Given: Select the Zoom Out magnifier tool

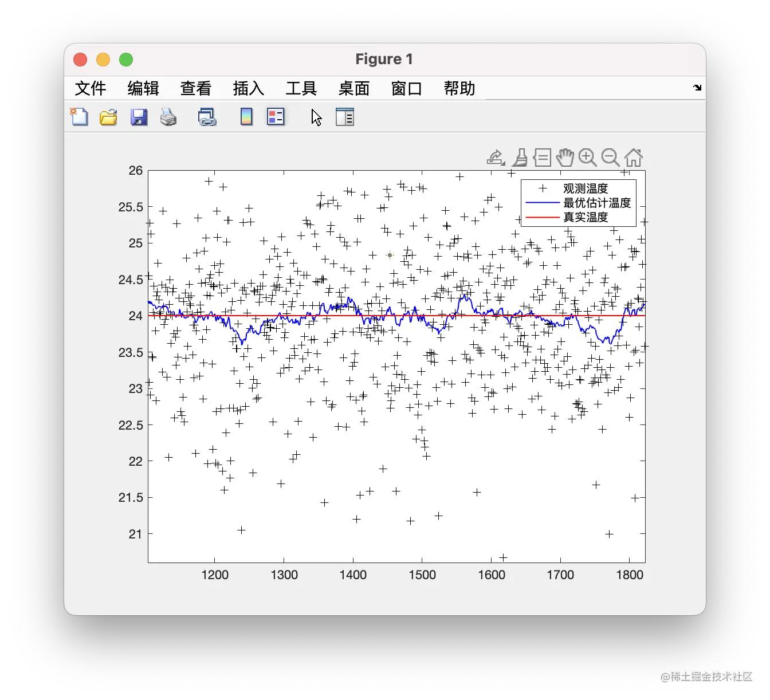Looking at the screenshot, I should (610, 157).
